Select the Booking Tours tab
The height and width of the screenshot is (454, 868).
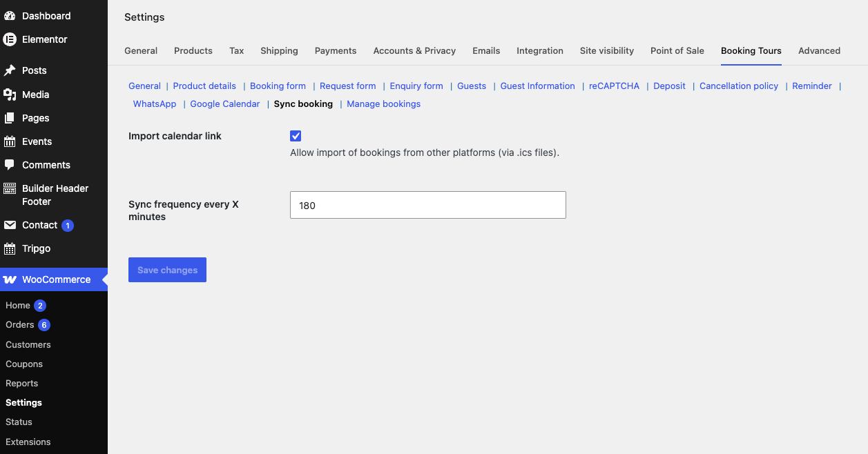pyautogui.click(x=751, y=50)
